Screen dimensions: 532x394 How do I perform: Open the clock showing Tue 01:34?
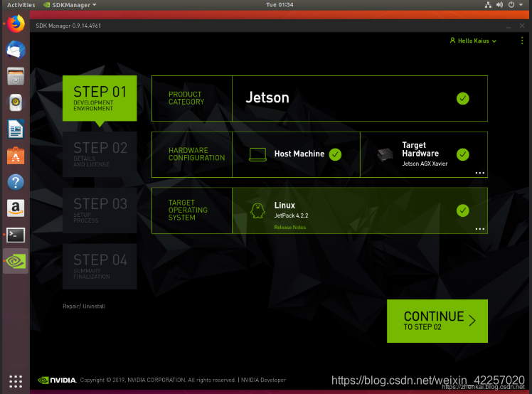(280, 5)
